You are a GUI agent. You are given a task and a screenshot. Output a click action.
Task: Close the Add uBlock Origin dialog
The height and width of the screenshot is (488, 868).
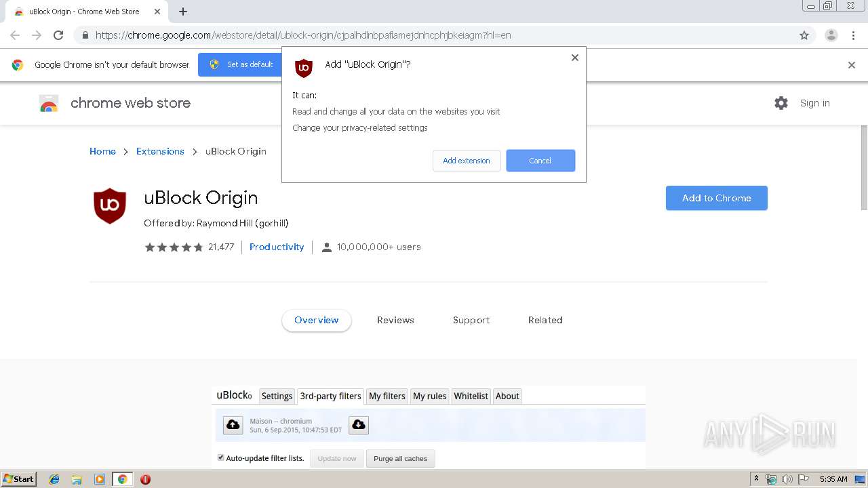click(575, 58)
